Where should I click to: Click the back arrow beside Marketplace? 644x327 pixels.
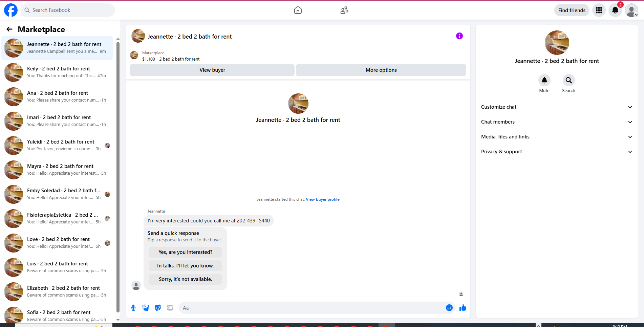pyautogui.click(x=9, y=29)
